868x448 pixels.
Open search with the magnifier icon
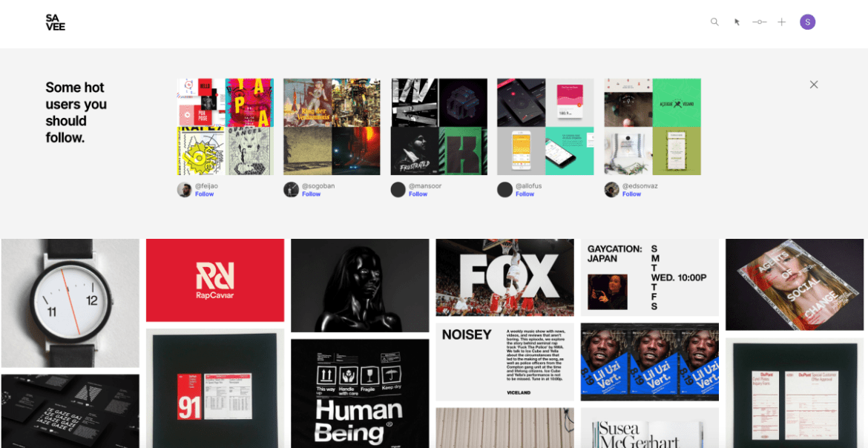[714, 22]
